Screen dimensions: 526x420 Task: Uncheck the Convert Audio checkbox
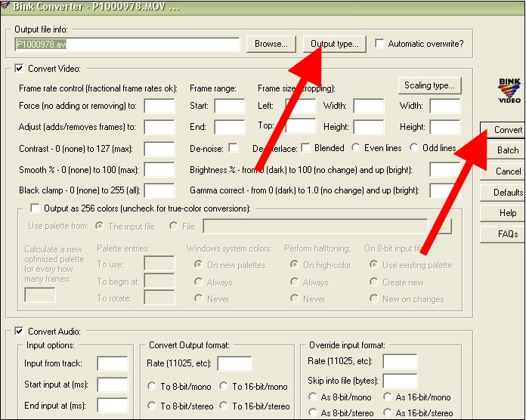click(19, 332)
